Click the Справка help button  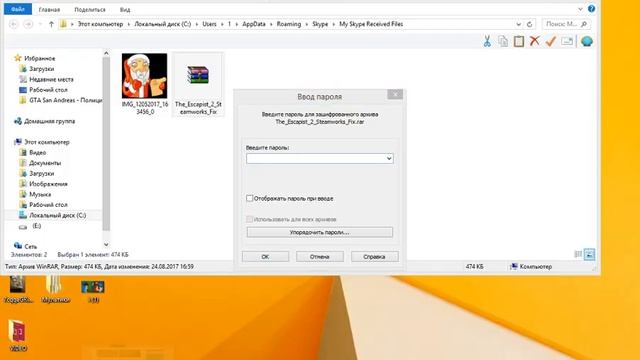374,257
